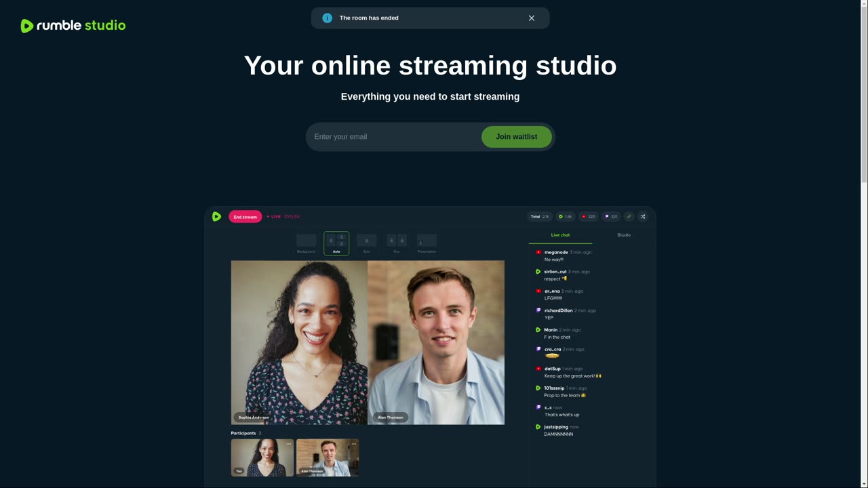Click Sophia Anderson's video feed

pos(299,342)
